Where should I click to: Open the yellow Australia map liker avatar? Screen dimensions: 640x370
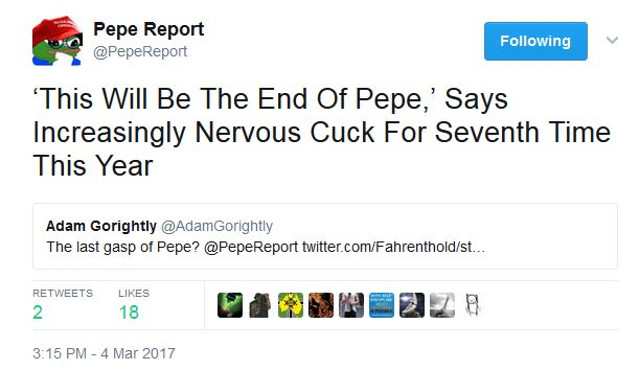291,305
